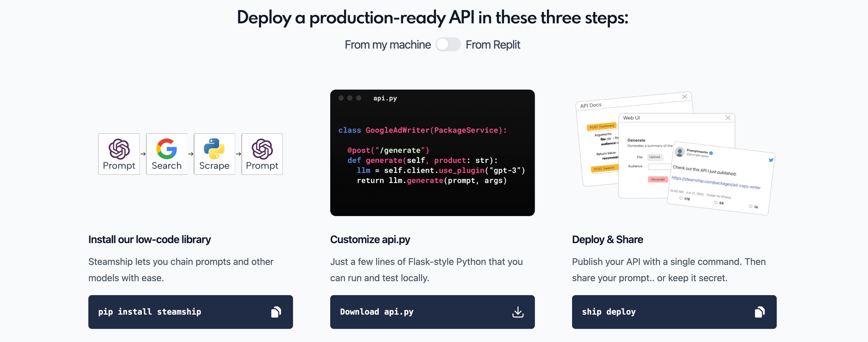Screen dimensions: 868x342
Task: Click the Google Search icon tile
Action: point(167,154)
